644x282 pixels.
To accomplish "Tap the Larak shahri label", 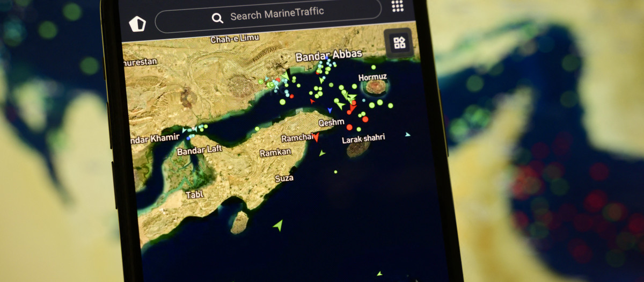I will click(x=363, y=139).
